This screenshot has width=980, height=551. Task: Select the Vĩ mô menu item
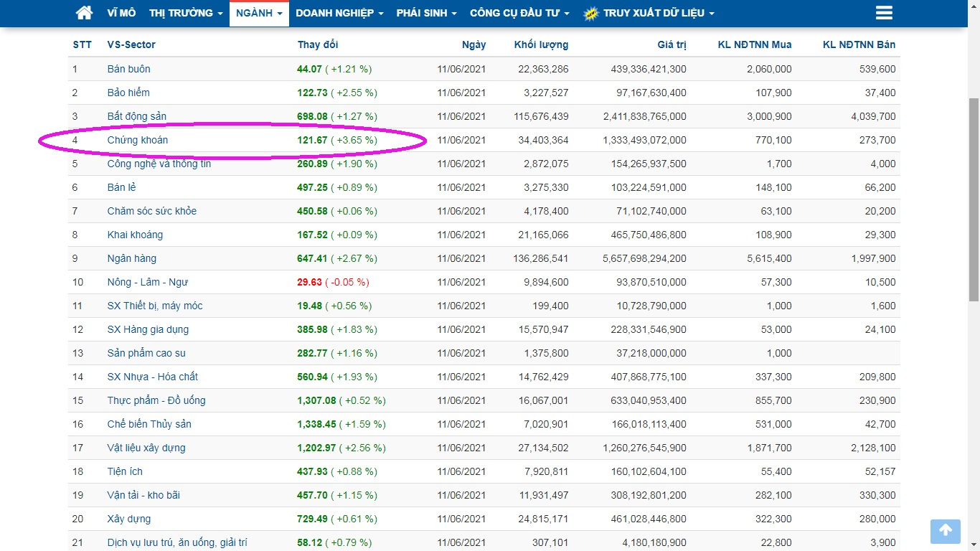(121, 13)
